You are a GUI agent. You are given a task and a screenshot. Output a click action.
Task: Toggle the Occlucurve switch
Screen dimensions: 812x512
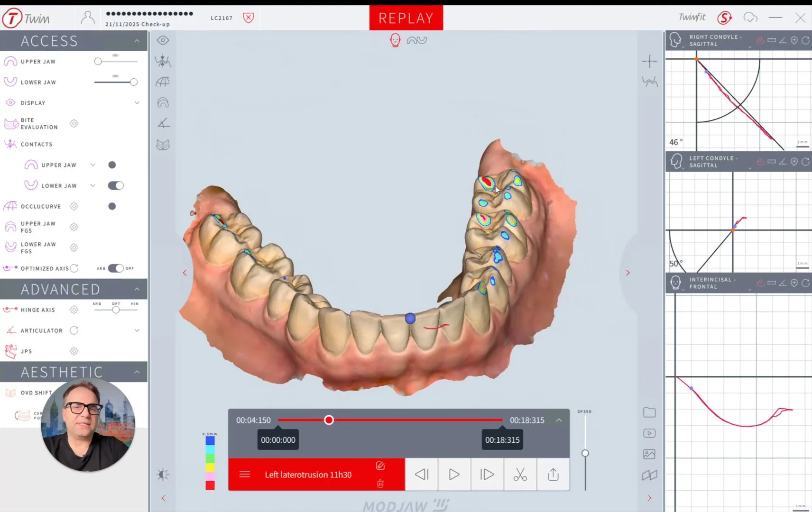click(112, 206)
